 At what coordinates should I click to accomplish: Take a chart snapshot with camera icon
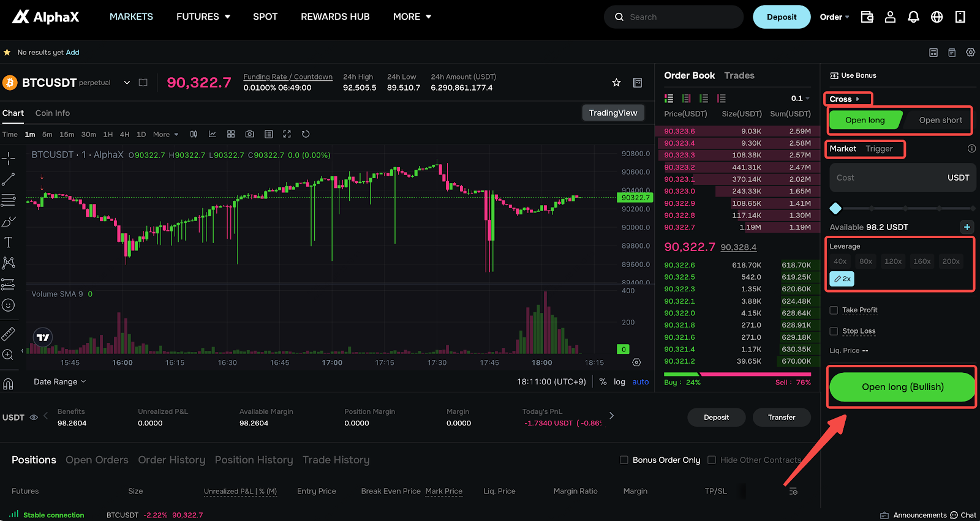coord(249,134)
